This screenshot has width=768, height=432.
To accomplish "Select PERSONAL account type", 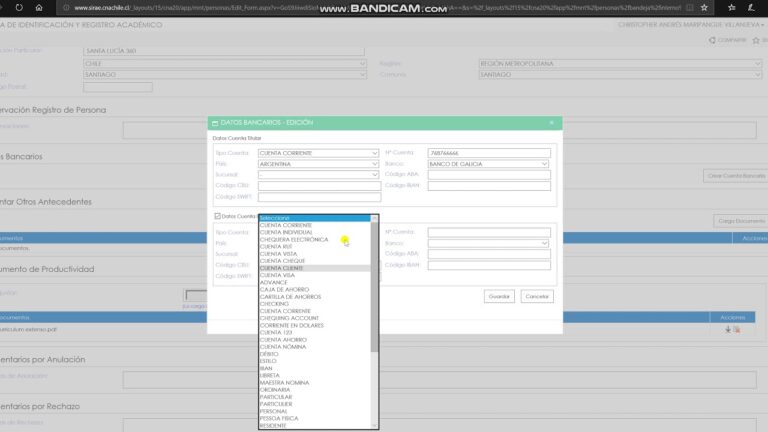I will click(314, 411).
